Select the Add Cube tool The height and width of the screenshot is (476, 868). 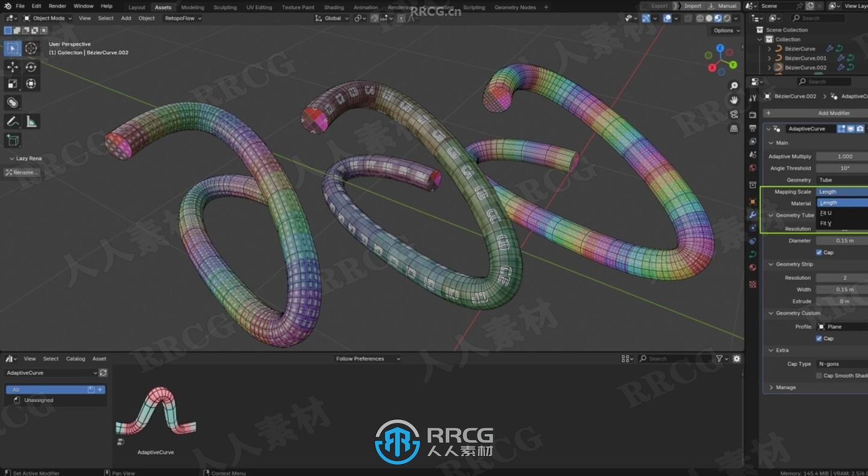coord(13,140)
